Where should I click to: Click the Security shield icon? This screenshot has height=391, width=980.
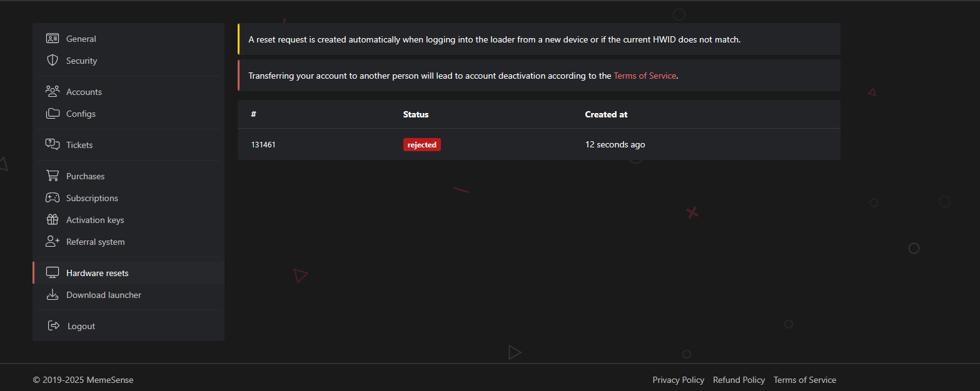53,61
